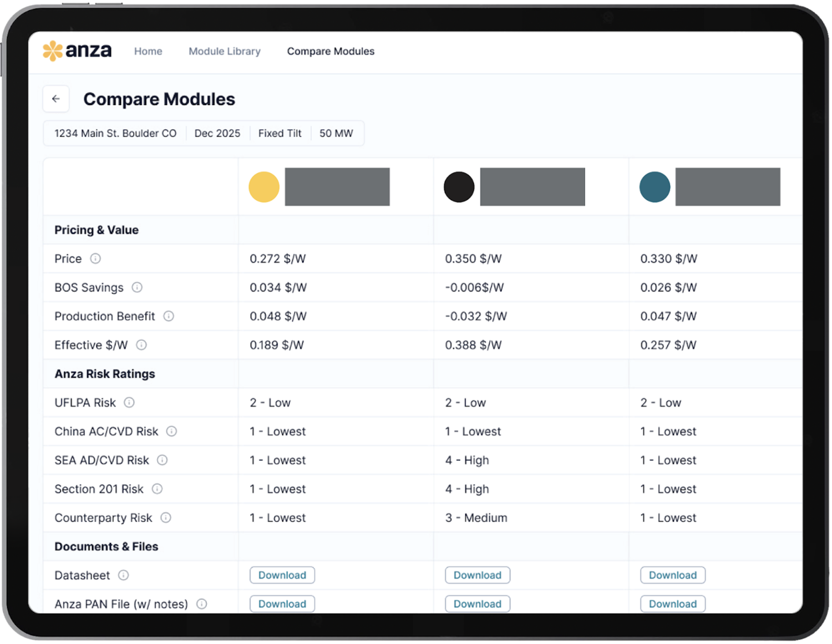Image resolution: width=832 pixels, height=644 pixels.
Task: Click the 1234 Main St. Boulder CO field
Action: click(115, 133)
